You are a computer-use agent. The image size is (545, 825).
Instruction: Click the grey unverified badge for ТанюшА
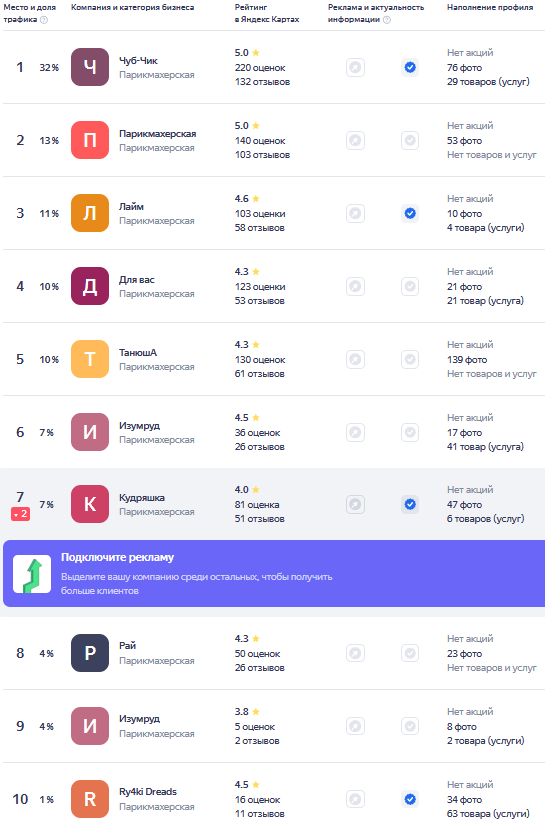(x=410, y=359)
